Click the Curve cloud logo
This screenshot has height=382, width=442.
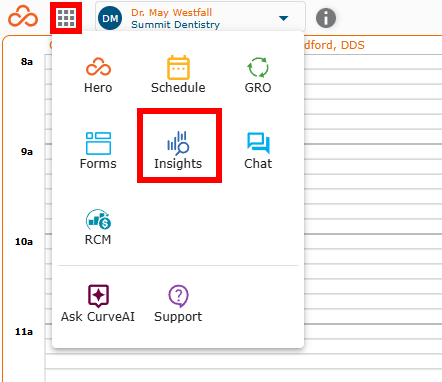click(x=23, y=16)
